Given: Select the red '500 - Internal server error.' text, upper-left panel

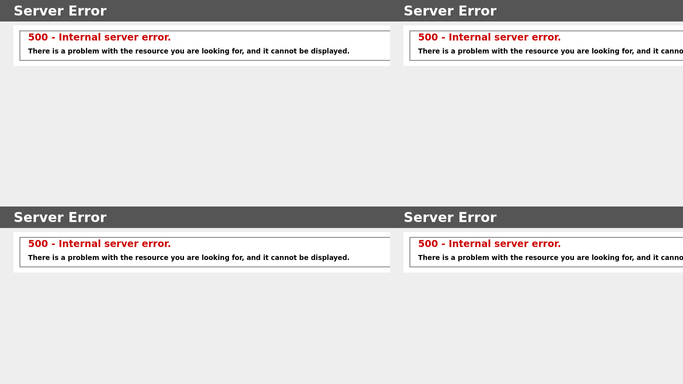Looking at the screenshot, I should tap(99, 37).
